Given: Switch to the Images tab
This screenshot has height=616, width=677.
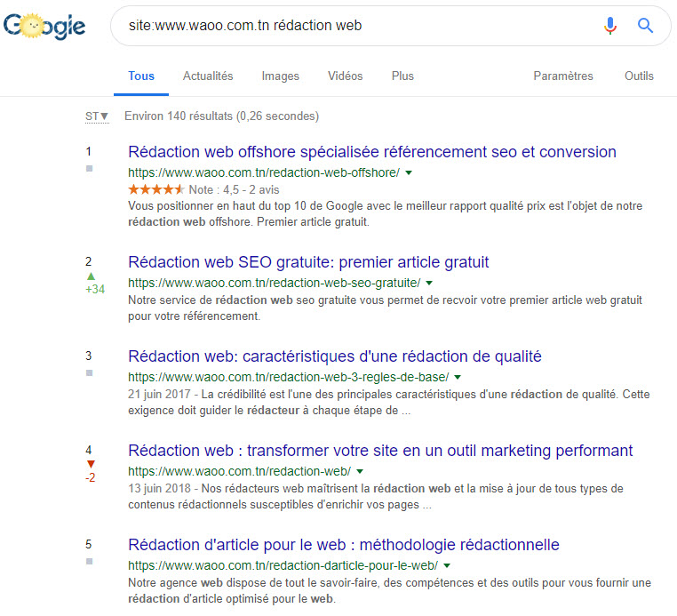Looking at the screenshot, I should 280,76.
